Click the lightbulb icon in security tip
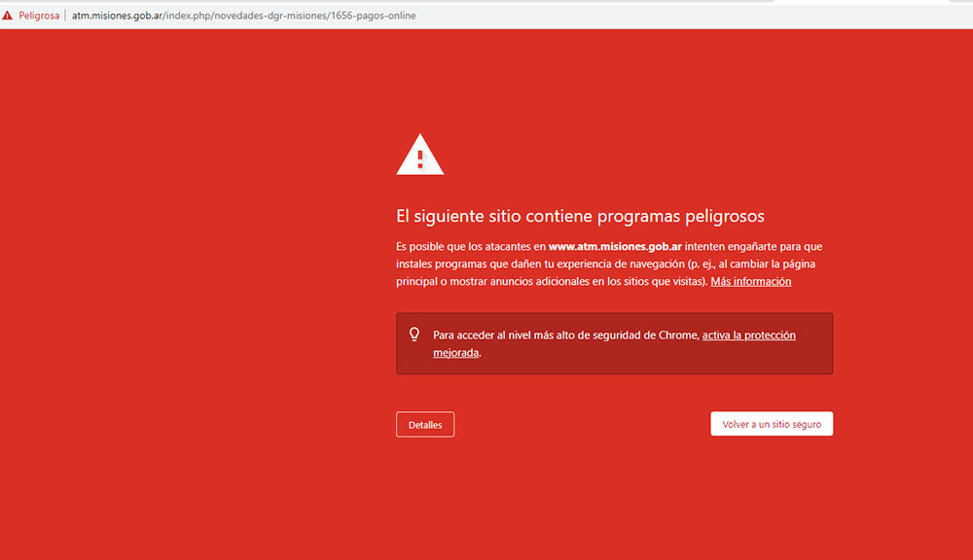The height and width of the screenshot is (560, 973). [x=414, y=334]
